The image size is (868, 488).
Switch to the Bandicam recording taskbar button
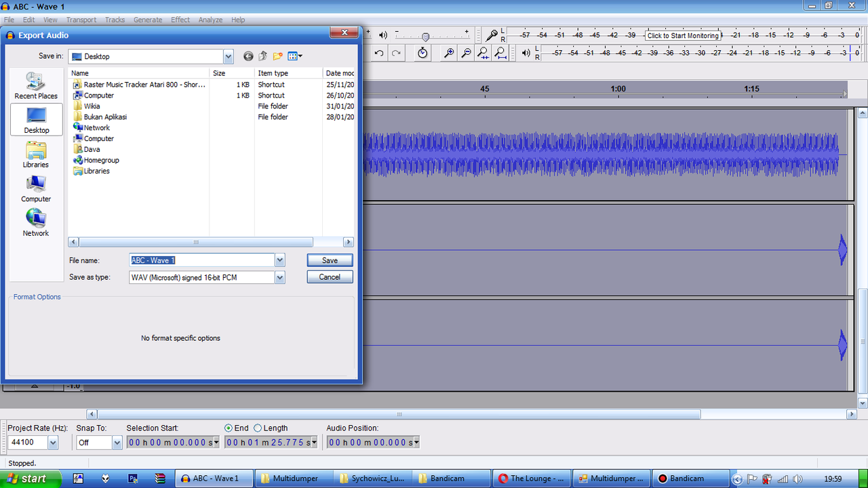[692, 479]
